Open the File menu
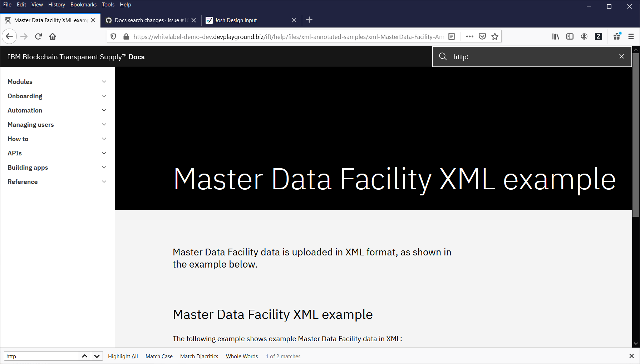The image size is (640, 364). pyautogui.click(x=7, y=5)
